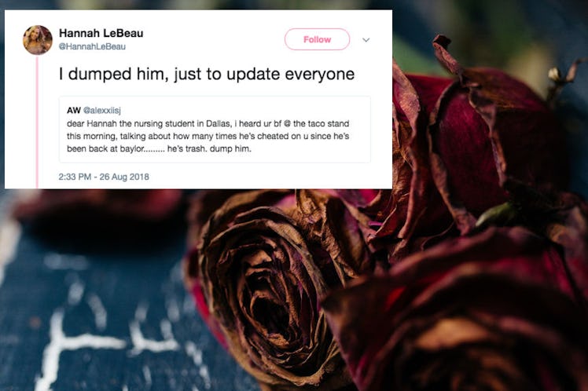Click the word 'everyone' in main tweet

(319, 74)
